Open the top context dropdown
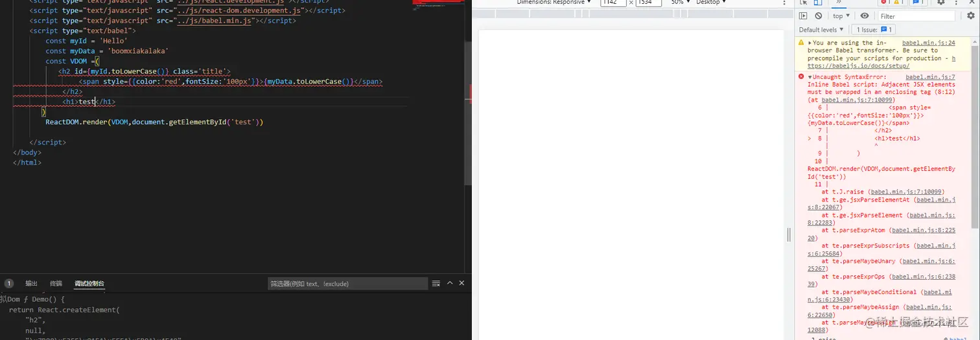 pos(842,16)
